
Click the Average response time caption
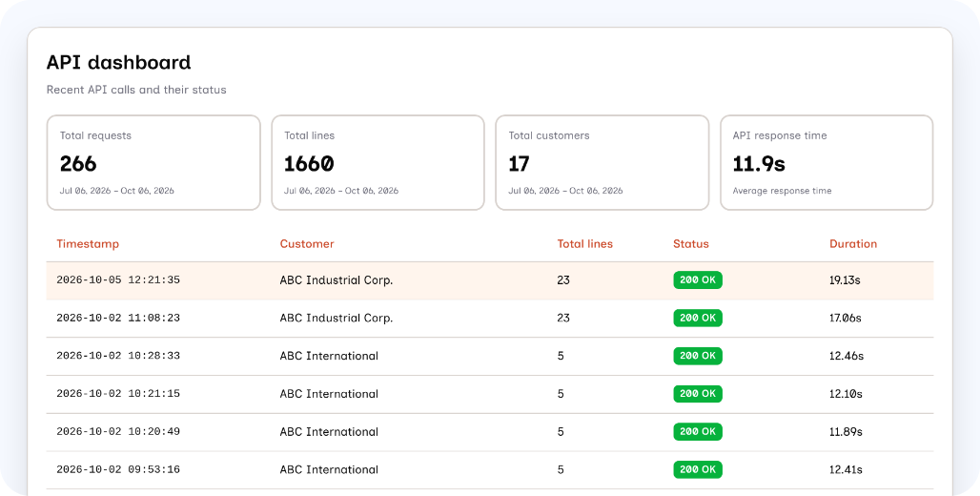pos(782,191)
